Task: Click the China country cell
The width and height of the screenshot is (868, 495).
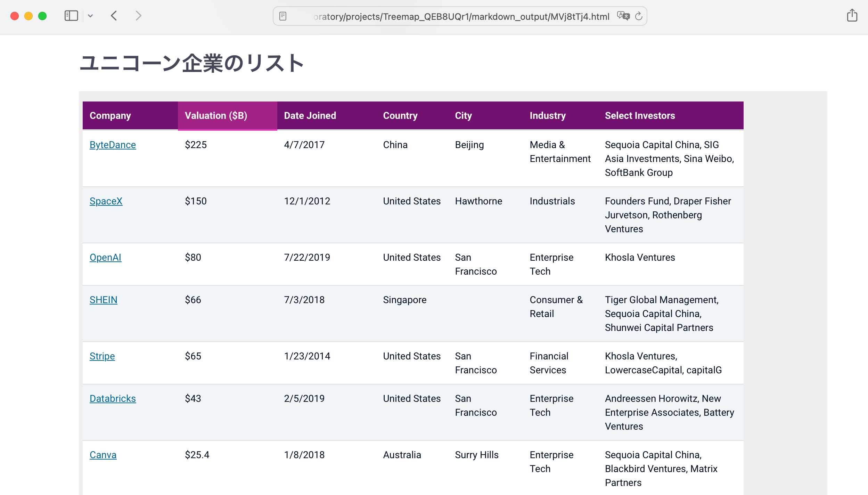Action: (x=412, y=159)
